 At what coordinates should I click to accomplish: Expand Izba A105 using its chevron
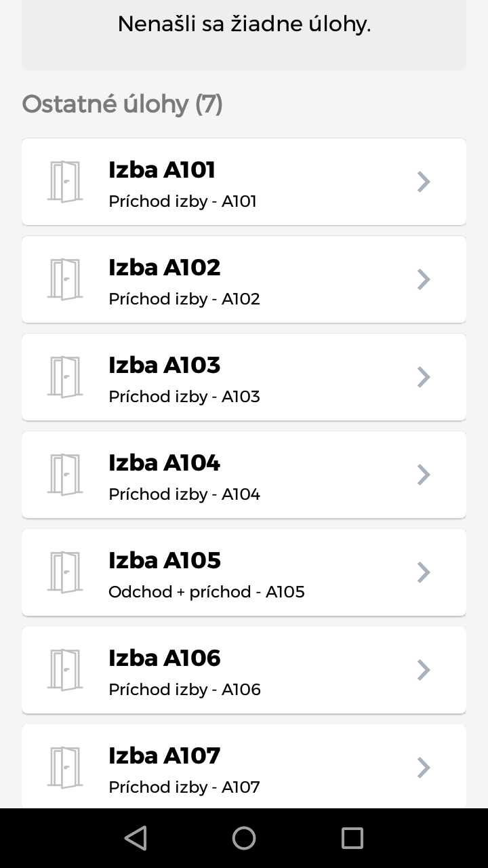coord(424,572)
